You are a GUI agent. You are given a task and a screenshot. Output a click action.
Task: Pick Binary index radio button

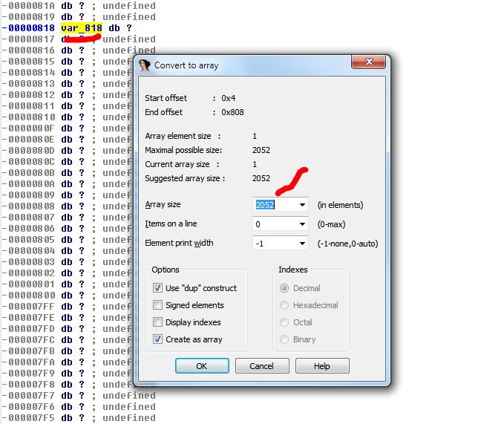tap(284, 339)
